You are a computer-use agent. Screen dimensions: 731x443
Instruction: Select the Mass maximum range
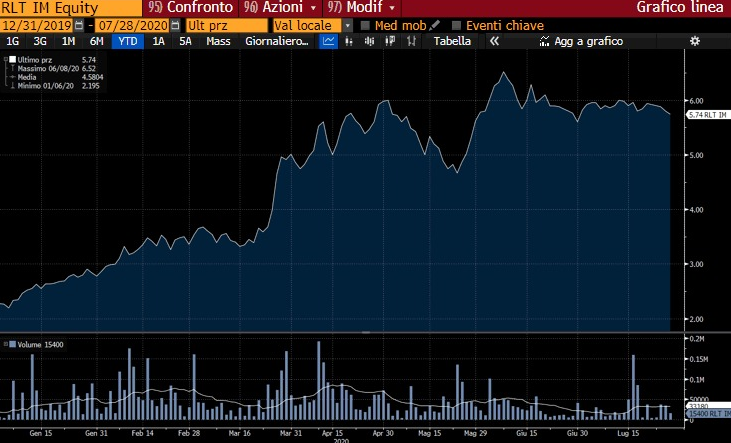(218, 41)
